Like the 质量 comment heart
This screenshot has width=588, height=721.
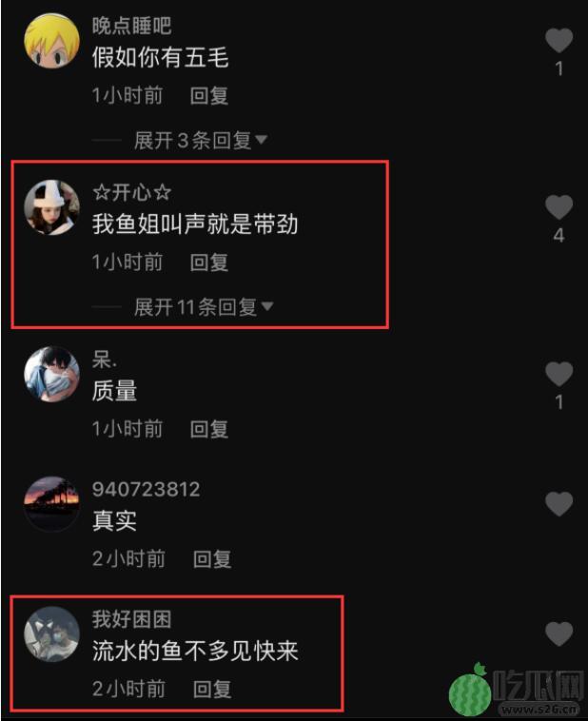tap(559, 374)
